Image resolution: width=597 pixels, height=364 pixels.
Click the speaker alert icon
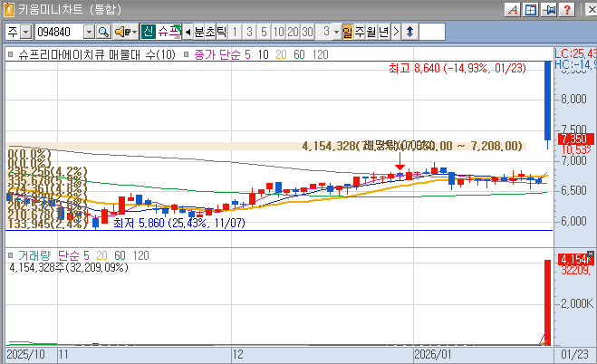point(122,32)
